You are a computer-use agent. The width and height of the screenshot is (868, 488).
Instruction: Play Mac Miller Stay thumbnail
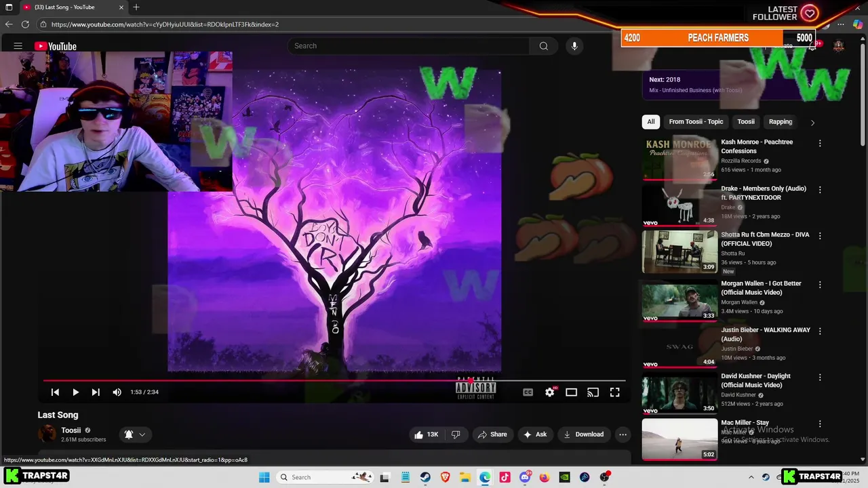point(679,439)
